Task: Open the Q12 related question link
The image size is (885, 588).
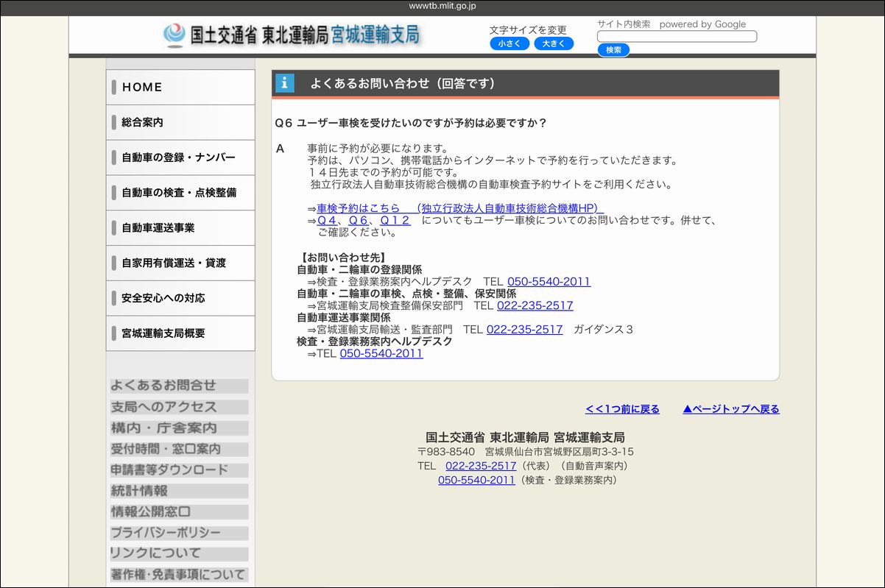Action: pyautogui.click(x=395, y=221)
